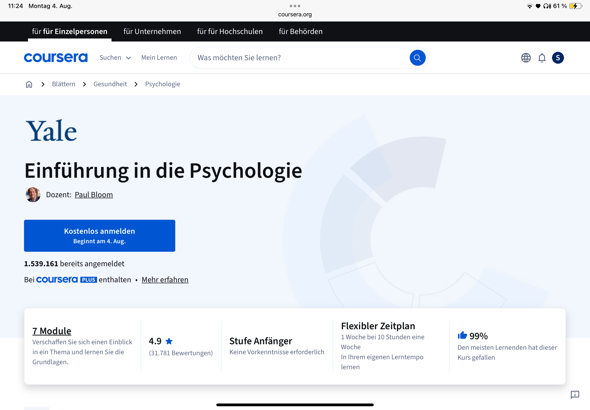Click the thumbs-up 99% icon
590x410 pixels.
[462, 335]
